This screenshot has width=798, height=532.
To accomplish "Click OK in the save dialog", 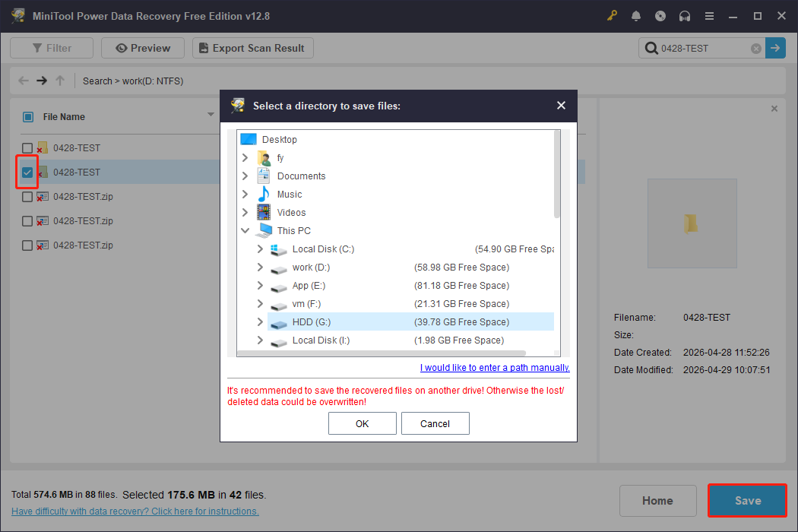I will point(363,423).
